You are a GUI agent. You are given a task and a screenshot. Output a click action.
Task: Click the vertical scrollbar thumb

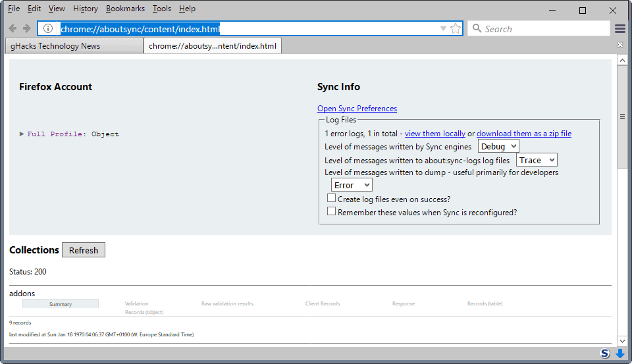pyautogui.click(x=622, y=117)
